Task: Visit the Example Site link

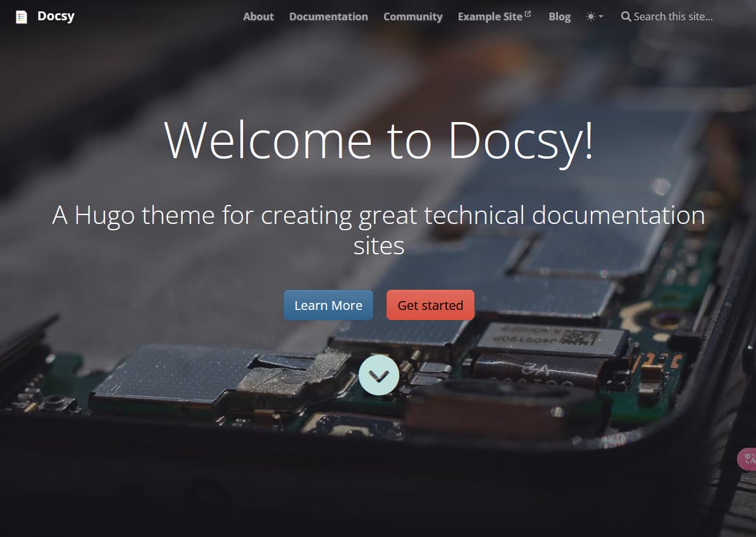Action: [490, 16]
